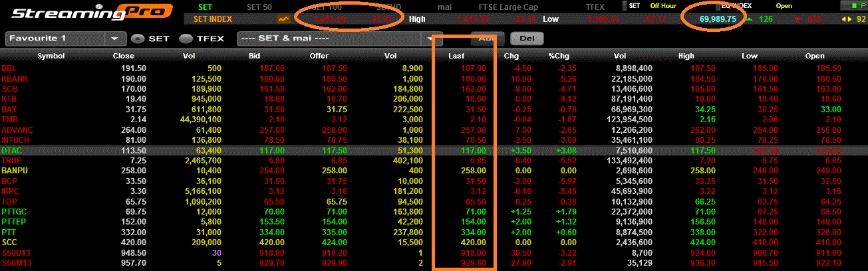The height and width of the screenshot is (271, 868).
Task: Click the green up-arrow advancers indicator
Action: click(x=750, y=19)
